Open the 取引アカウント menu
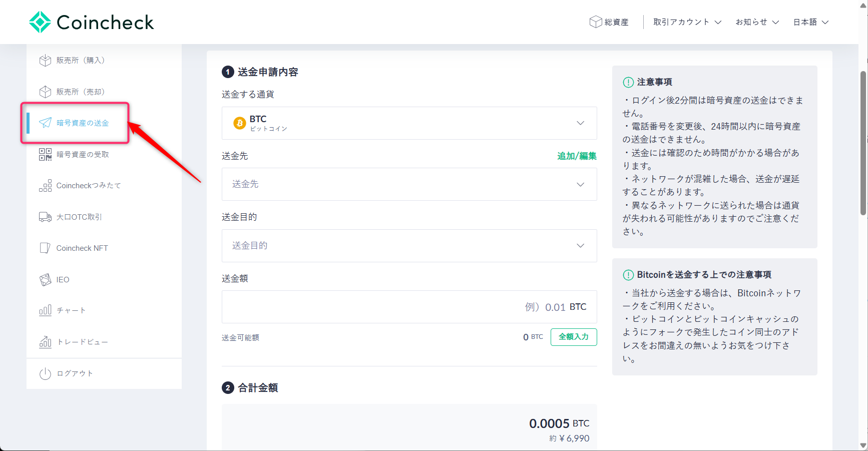This screenshot has height=451, width=868. click(x=686, y=22)
